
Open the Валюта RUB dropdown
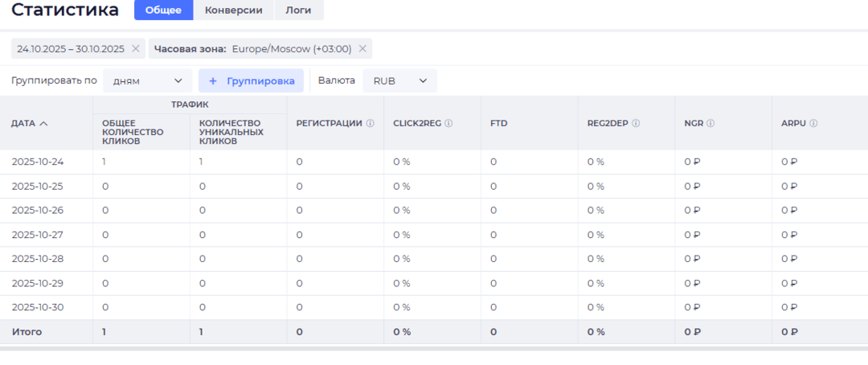click(399, 81)
